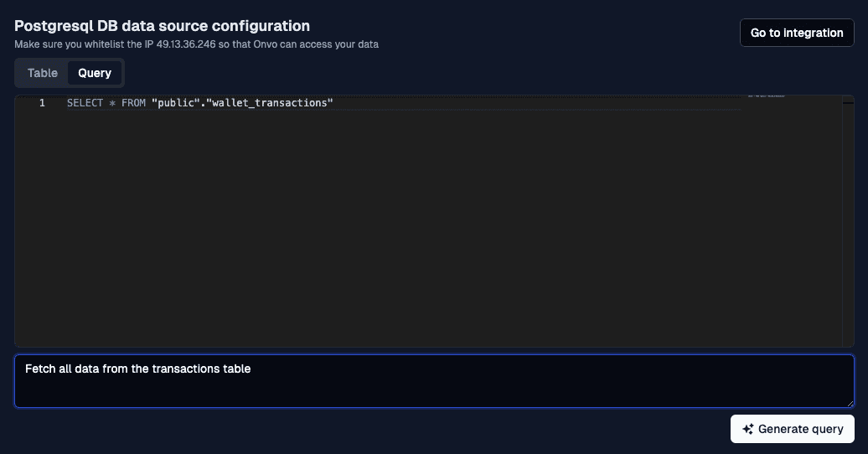Click line number 1 in editor gutter
868x454 pixels.
point(42,103)
